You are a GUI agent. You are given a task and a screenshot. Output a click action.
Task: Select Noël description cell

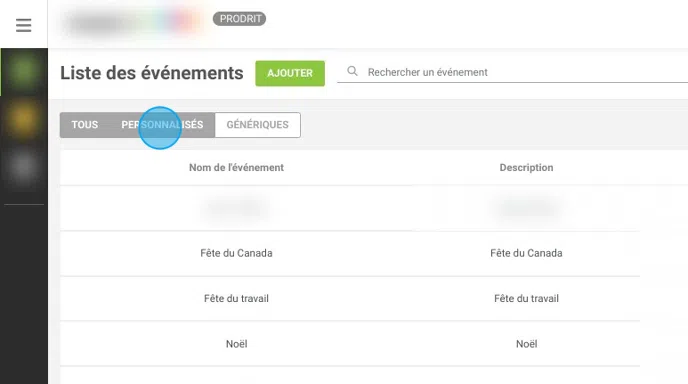pyautogui.click(x=527, y=344)
